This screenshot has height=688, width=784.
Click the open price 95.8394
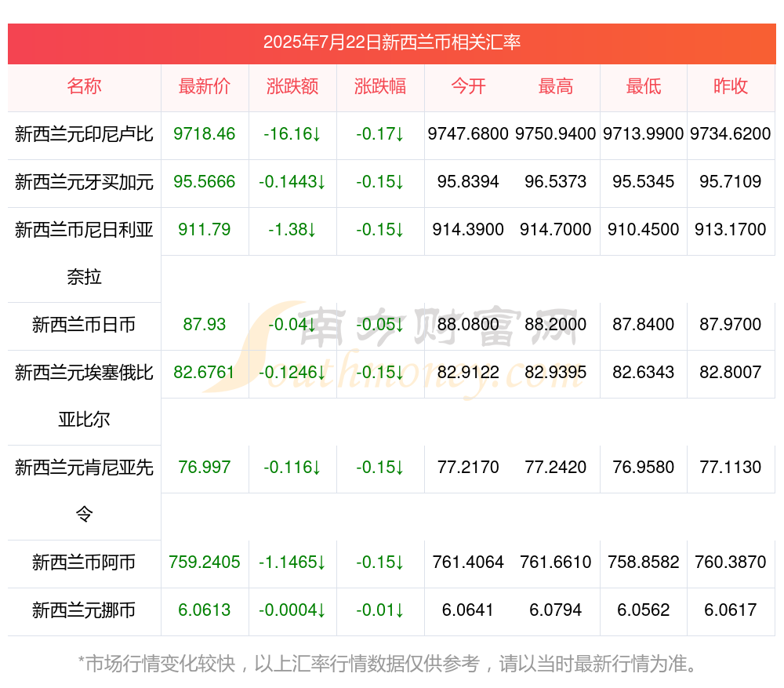pyautogui.click(x=468, y=182)
